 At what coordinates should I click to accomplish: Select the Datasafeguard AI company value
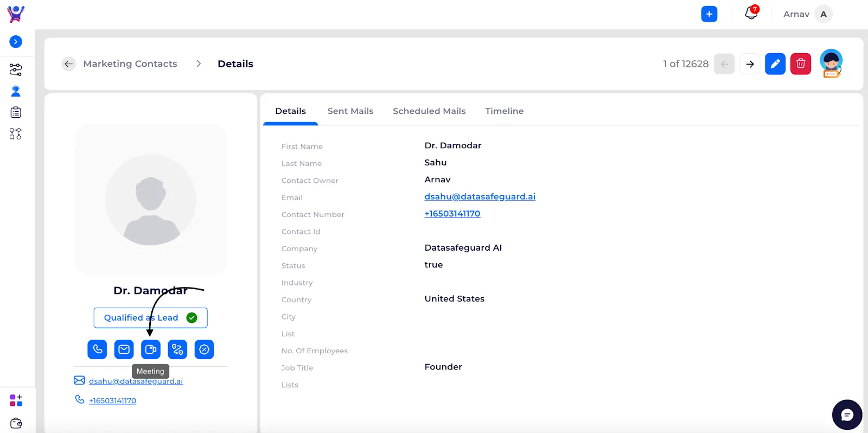[x=463, y=248]
